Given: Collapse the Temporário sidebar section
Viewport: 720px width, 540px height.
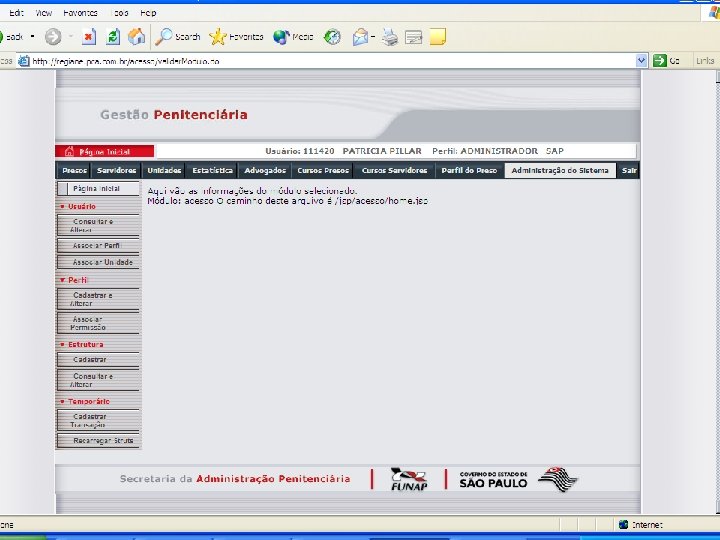Looking at the screenshot, I should (62, 401).
